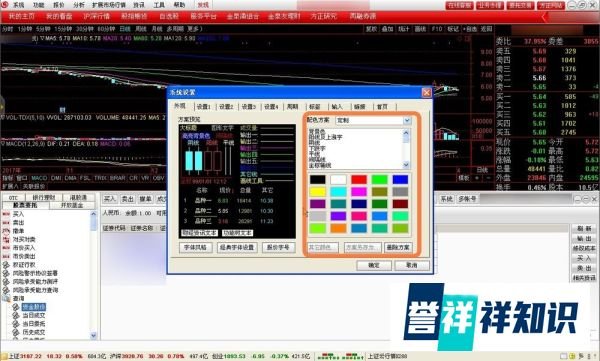Click the 市价卖出 icon in tree
Image resolution: width=600 pixels, height=361 pixels.
[x=6, y=256]
